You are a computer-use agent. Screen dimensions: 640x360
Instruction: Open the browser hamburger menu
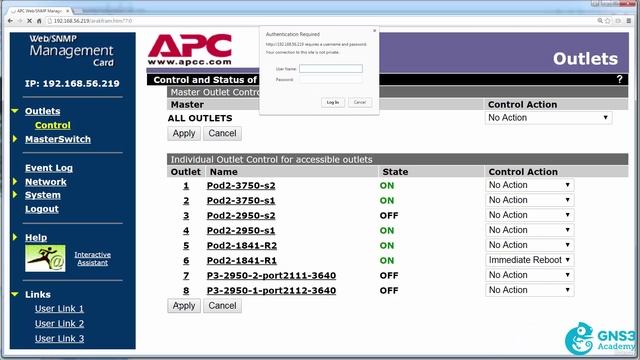coord(629,21)
